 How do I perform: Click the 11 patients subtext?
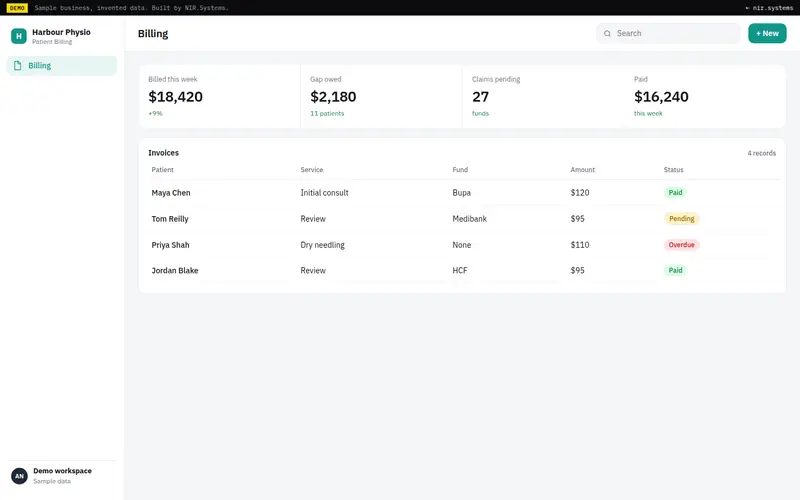(x=327, y=113)
